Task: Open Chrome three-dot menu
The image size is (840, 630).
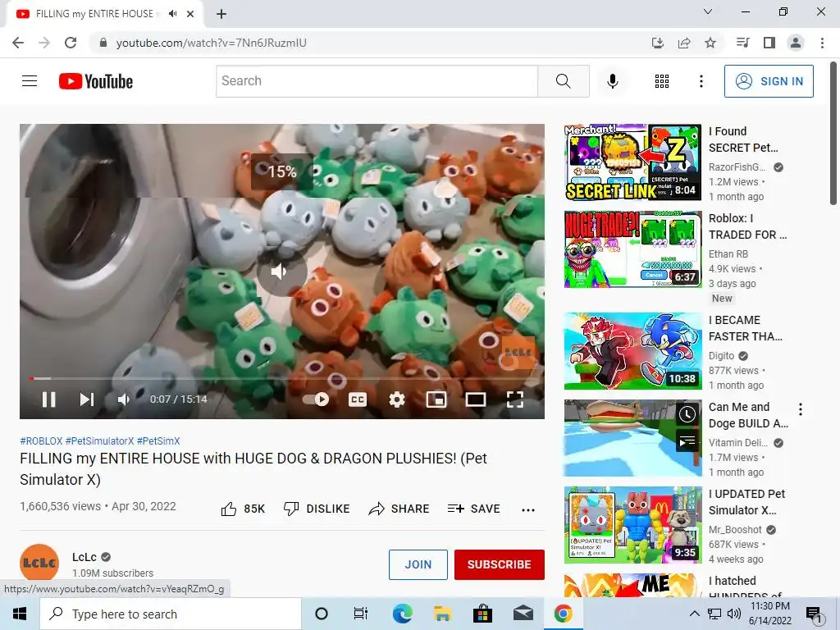Action: click(822, 43)
